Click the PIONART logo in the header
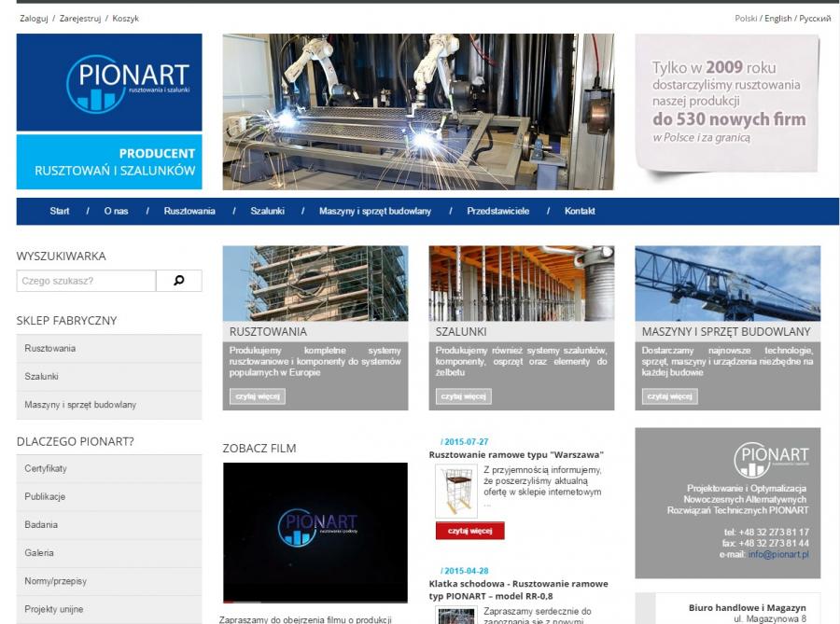 point(109,82)
